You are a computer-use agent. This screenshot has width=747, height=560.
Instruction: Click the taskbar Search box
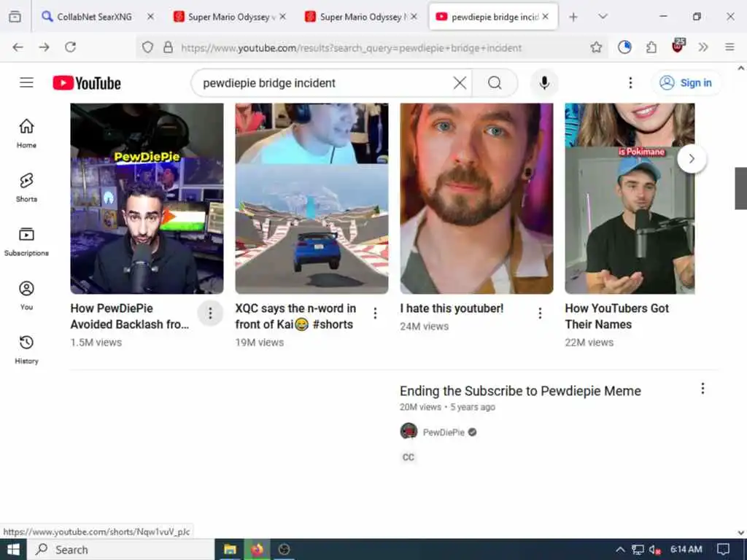pyautogui.click(x=121, y=550)
